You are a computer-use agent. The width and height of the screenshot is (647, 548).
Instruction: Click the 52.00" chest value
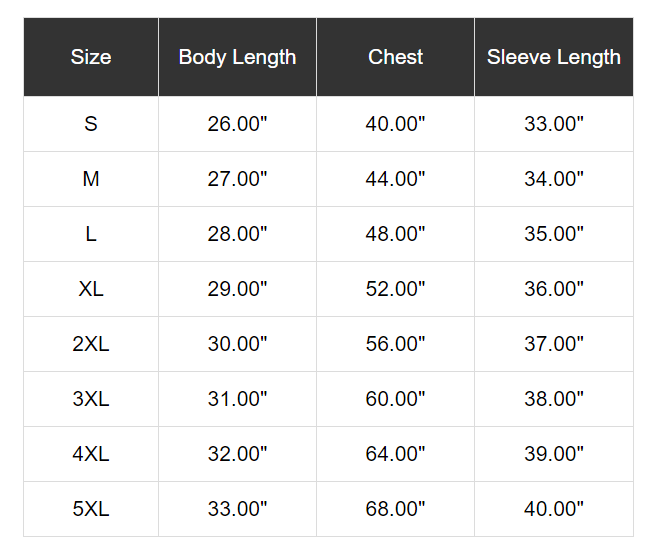396,289
